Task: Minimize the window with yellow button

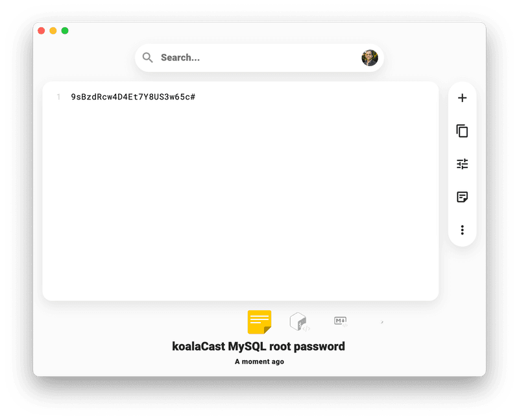Action: click(x=53, y=31)
